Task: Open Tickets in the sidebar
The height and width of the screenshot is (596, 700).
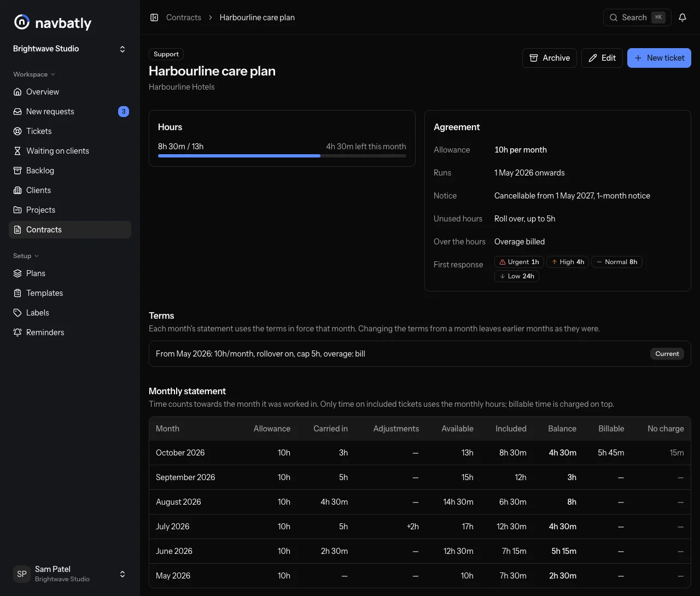Action: tap(70, 131)
